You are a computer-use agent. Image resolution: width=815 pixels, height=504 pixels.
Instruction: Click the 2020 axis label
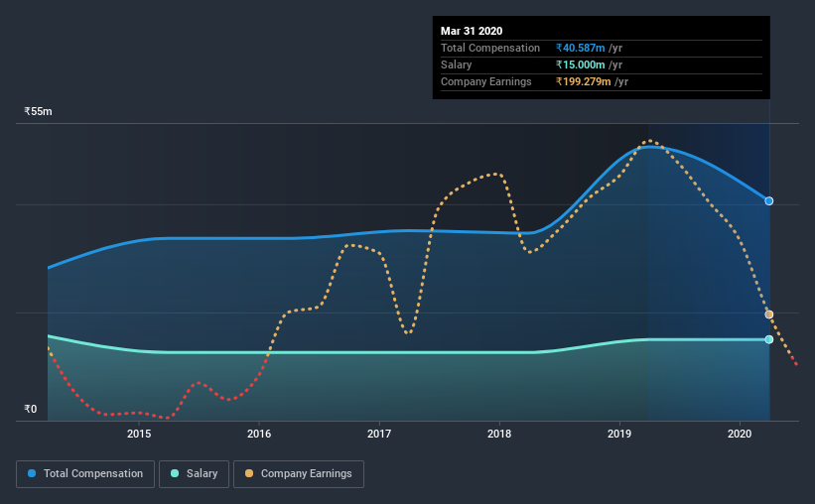(x=740, y=434)
